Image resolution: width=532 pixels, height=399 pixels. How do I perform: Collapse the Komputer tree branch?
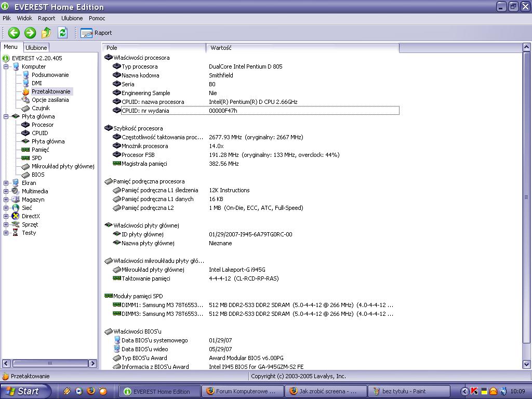pos(6,66)
